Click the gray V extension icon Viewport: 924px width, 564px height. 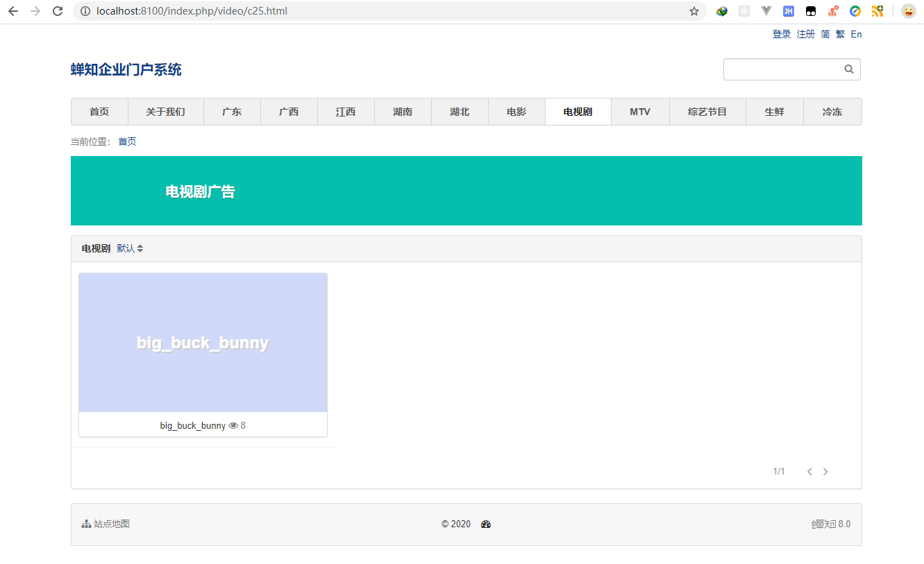tap(766, 11)
